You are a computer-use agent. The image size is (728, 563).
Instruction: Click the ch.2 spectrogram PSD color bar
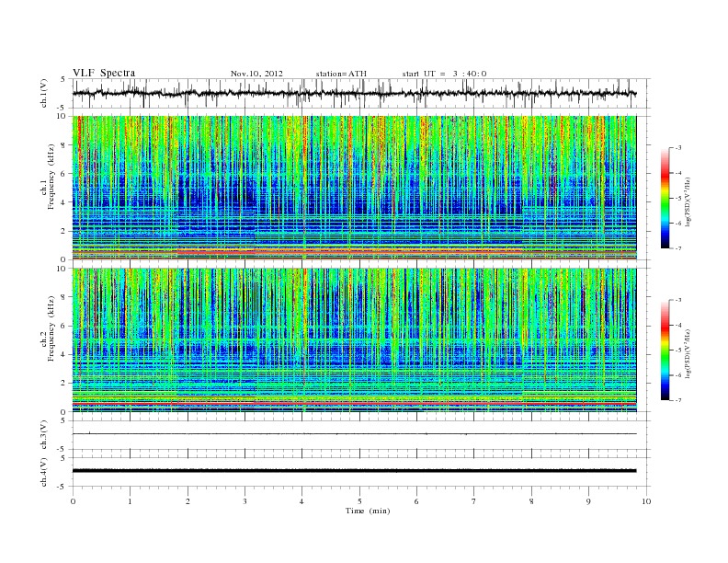click(x=665, y=350)
